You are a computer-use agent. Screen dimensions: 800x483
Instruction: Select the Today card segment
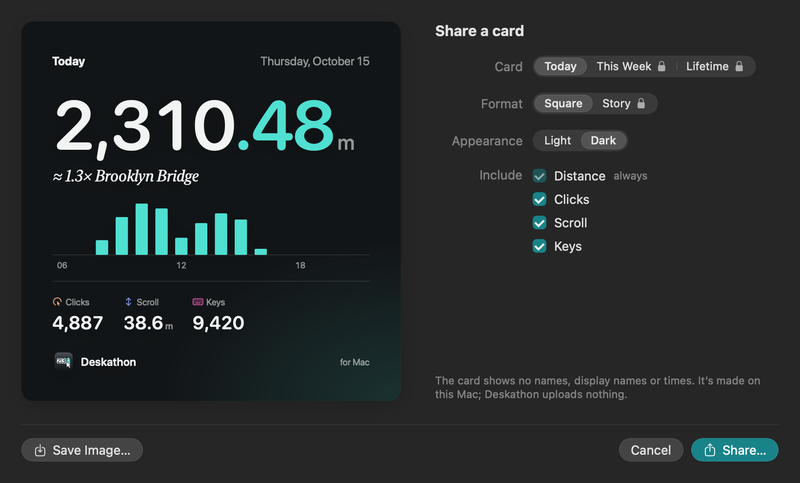coord(560,66)
